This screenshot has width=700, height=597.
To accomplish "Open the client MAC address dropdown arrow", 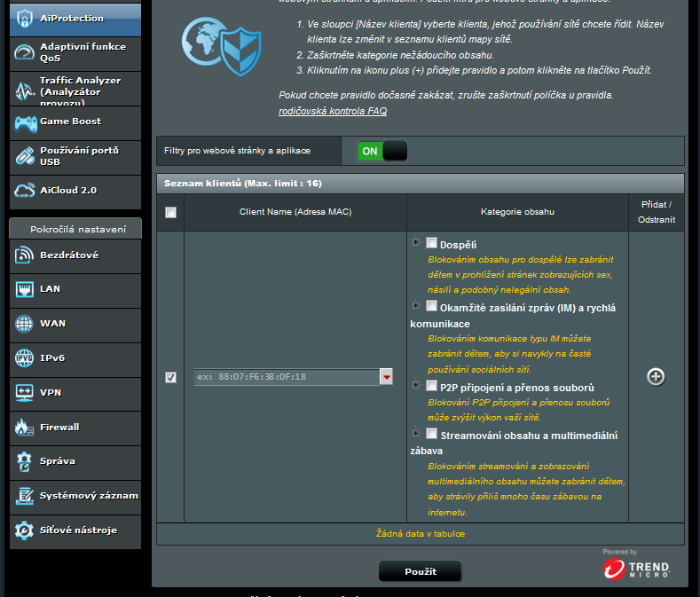I will pyautogui.click(x=386, y=377).
